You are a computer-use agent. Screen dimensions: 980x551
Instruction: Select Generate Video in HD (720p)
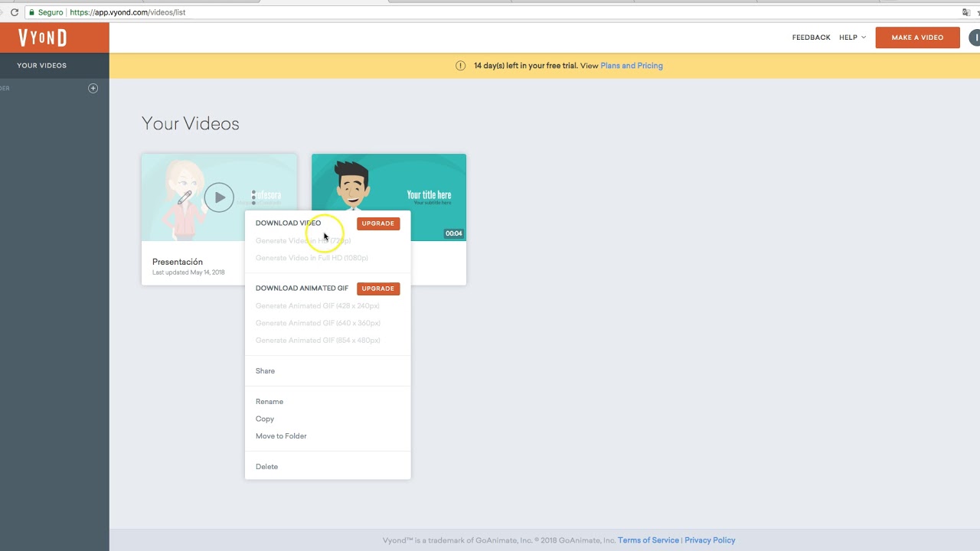303,241
